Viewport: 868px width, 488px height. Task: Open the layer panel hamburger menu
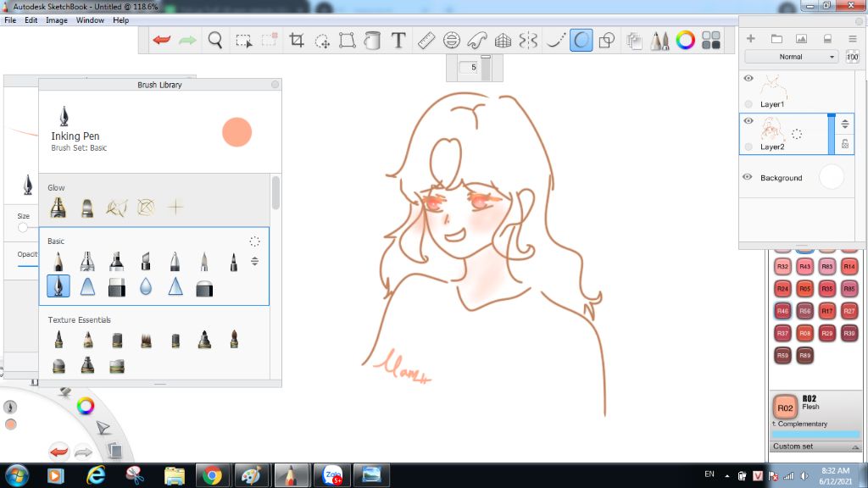click(853, 39)
